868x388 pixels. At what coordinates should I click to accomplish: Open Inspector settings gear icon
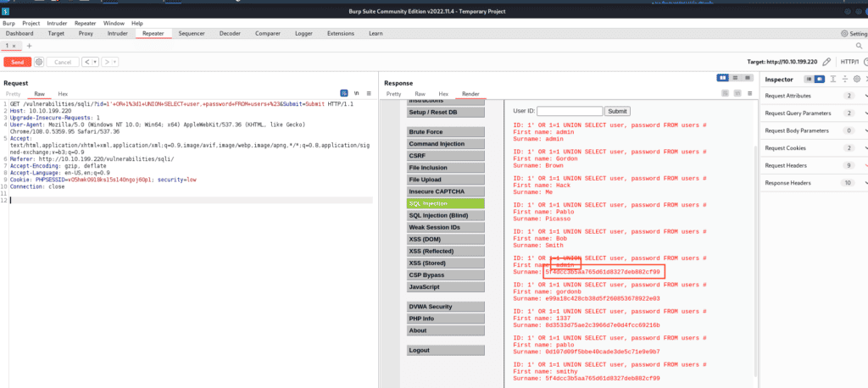856,79
